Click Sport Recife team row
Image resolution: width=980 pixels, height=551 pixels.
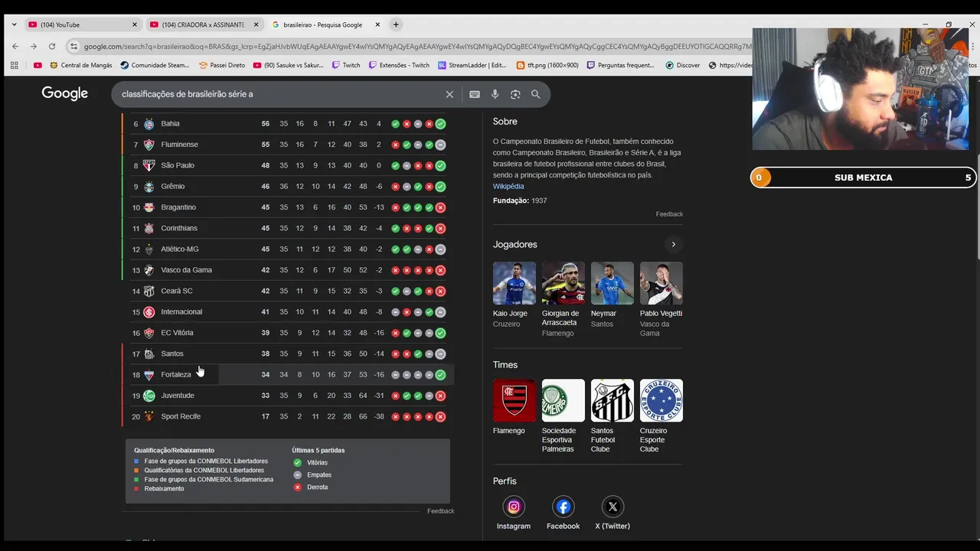click(x=288, y=416)
